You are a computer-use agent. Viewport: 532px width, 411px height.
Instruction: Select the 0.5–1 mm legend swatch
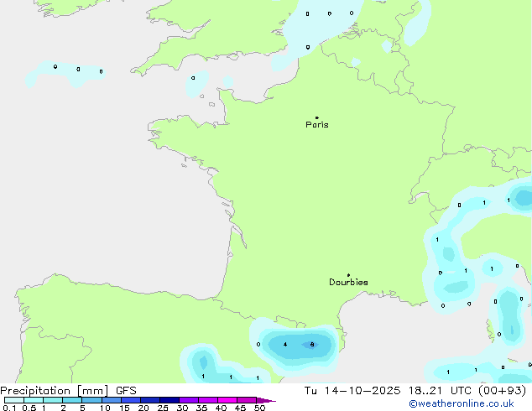coord(34,400)
